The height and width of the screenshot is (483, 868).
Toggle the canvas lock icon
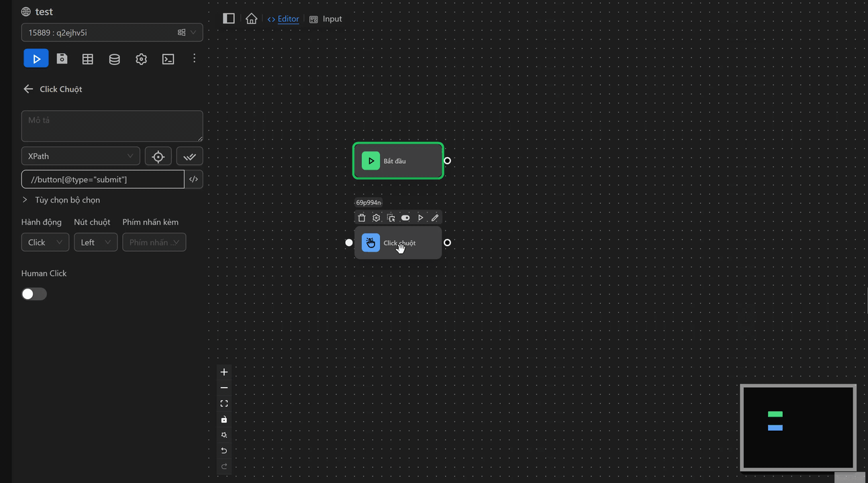coord(224,419)
